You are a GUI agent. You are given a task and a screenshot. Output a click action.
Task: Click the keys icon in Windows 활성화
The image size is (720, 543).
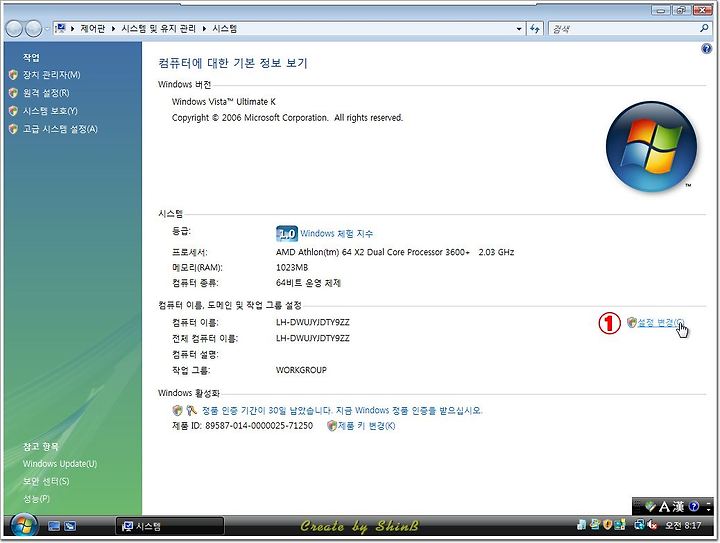(x=191, y=410)
